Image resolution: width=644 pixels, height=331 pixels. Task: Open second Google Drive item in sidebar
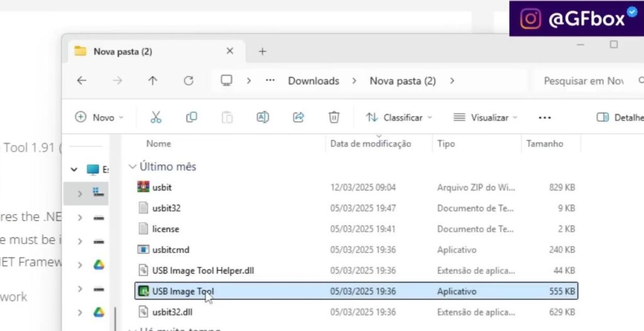pyautogui.click(x=99, y=312)
